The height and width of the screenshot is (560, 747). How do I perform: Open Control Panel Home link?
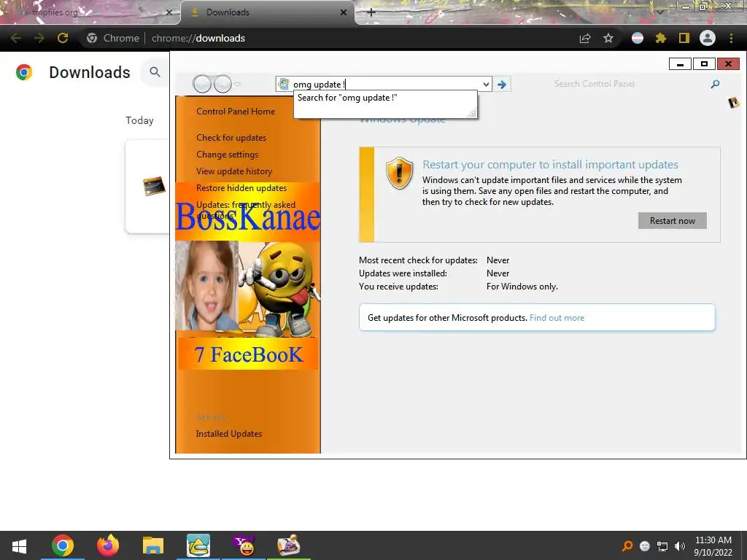click(236, 112)
